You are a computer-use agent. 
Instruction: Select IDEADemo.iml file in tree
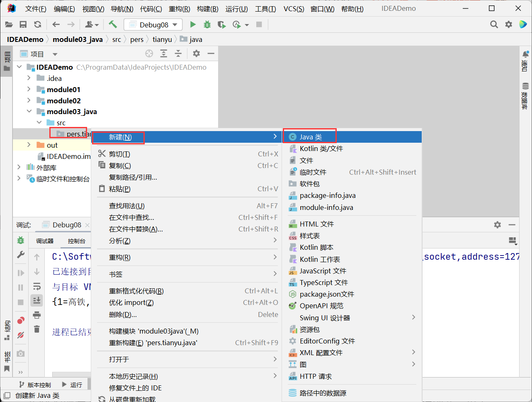(x=64, y=156)
